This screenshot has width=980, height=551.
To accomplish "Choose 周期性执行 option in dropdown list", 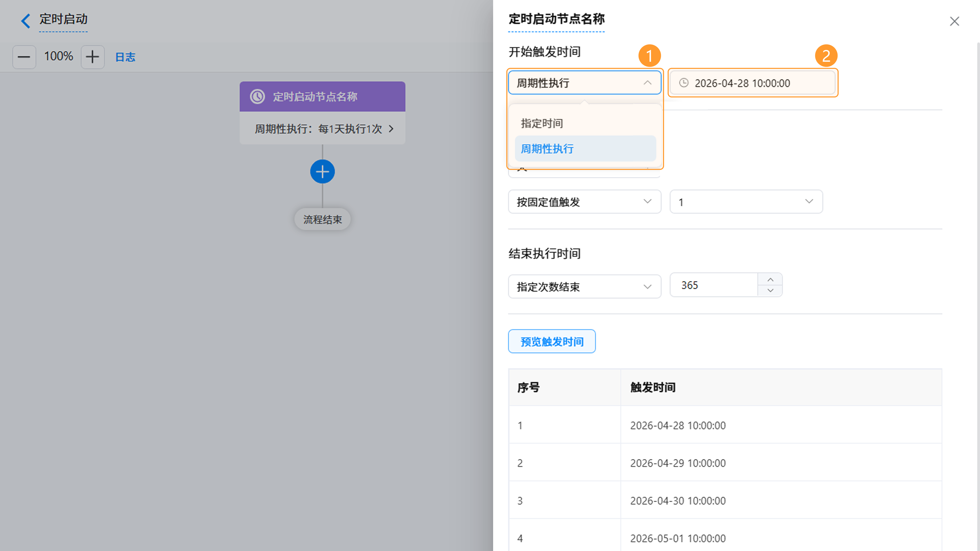I will point(585,149).
